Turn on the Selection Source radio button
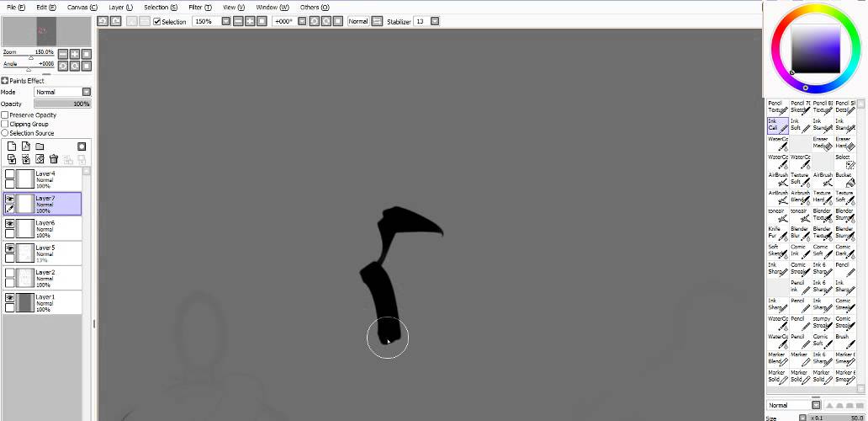The width and height of the screenshot is (868, 421). pyautogui.click(x=5, y=133)
